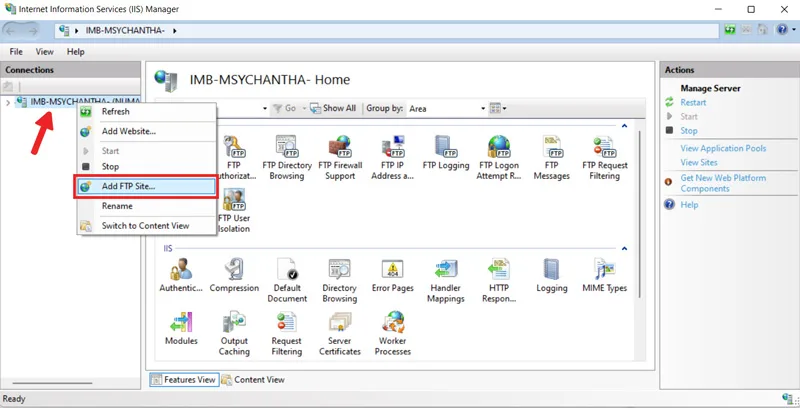Click the green refresh icon in the address bar
This screenshot has width=800, height=408.
730,30
